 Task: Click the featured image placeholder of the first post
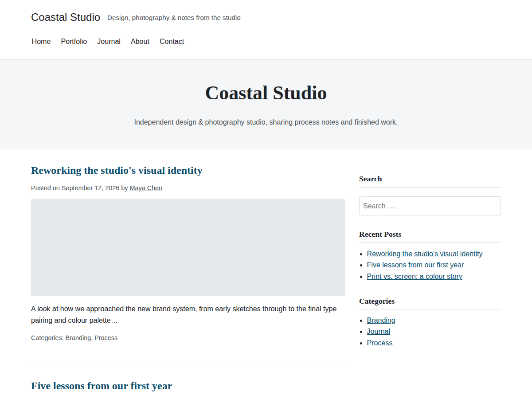click(188, 247)
